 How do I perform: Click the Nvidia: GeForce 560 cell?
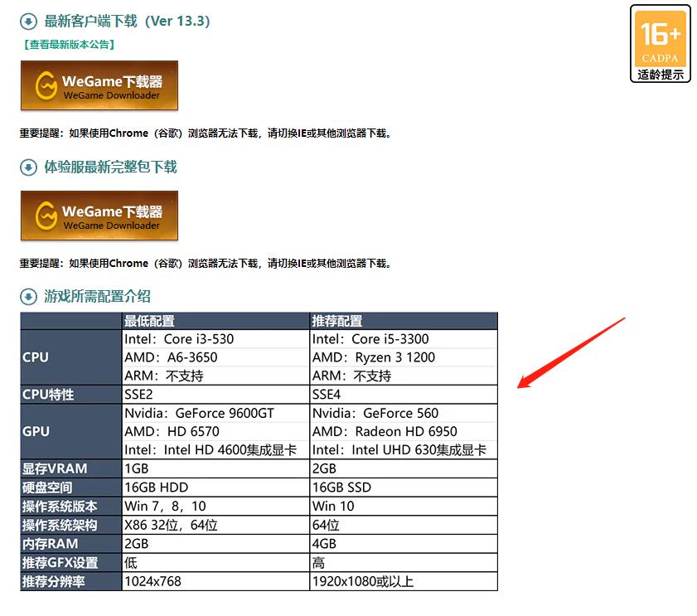point(404,413)
